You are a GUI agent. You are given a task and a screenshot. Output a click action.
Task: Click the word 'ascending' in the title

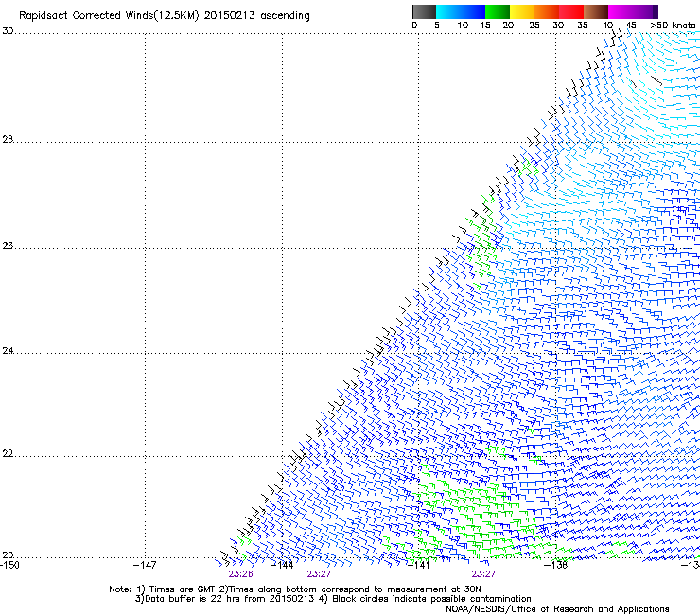point(285,16)
